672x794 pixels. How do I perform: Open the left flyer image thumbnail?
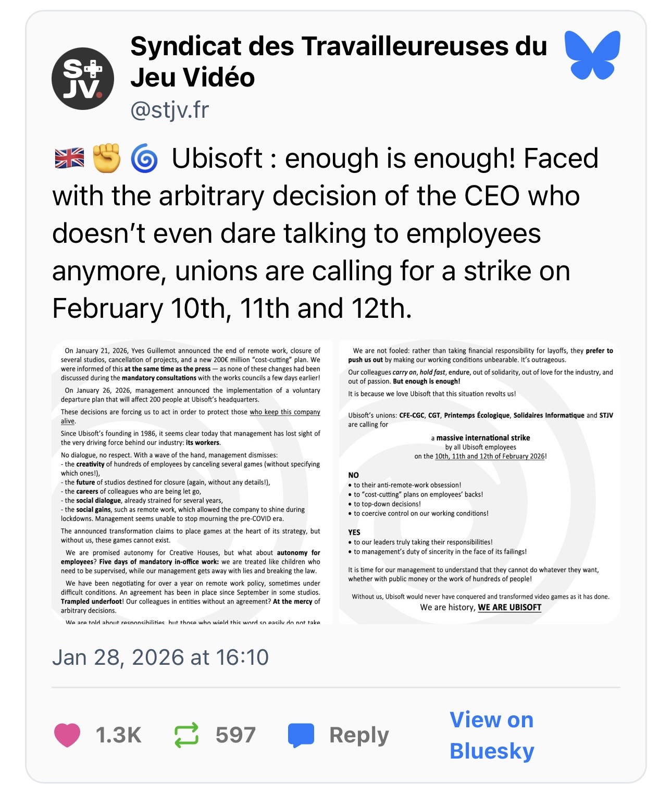coord(192,482)
